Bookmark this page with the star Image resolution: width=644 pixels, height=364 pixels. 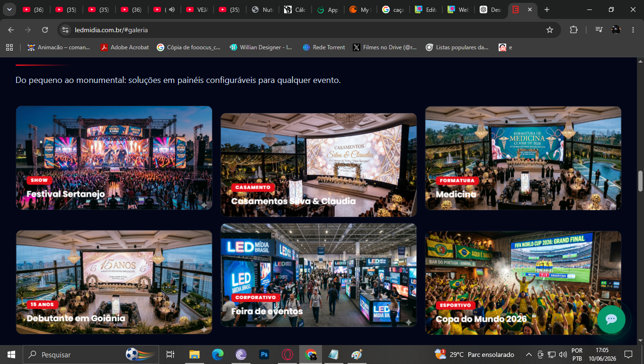pos(550,30)
